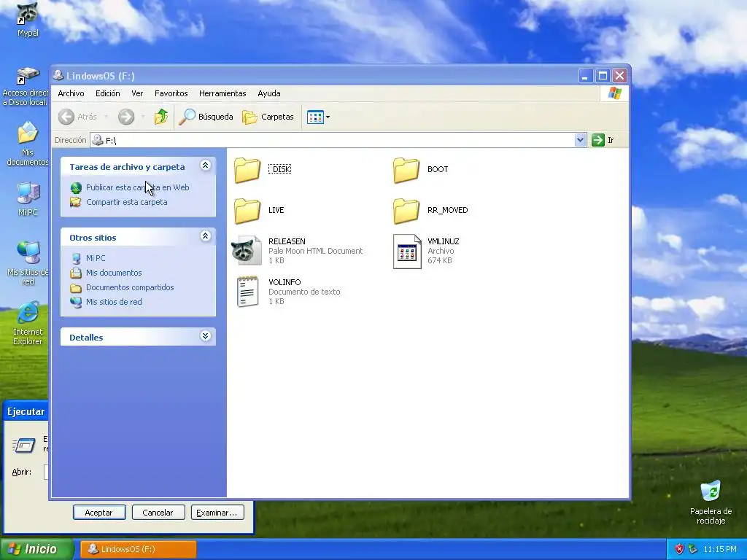Viewport: 747px width, 560px height.
Task: Click the Safely Remove Hardware tray icon
Action: (693, 549)
